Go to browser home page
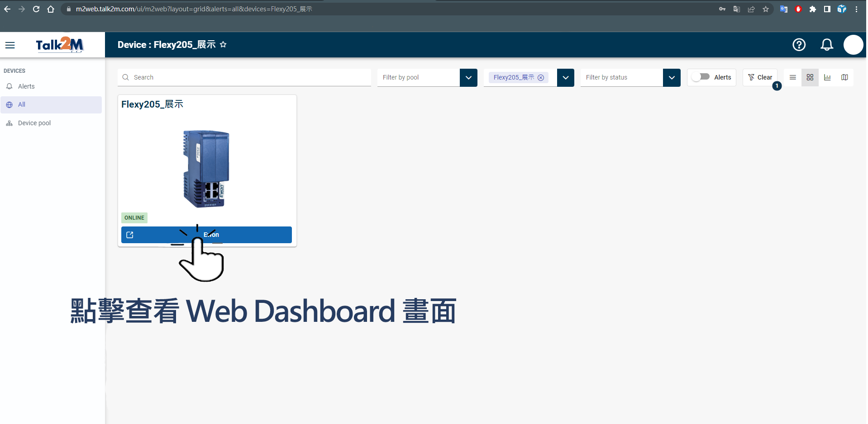Image resolution: width=868 pixels, height=424 pixels. click(51, 9)
